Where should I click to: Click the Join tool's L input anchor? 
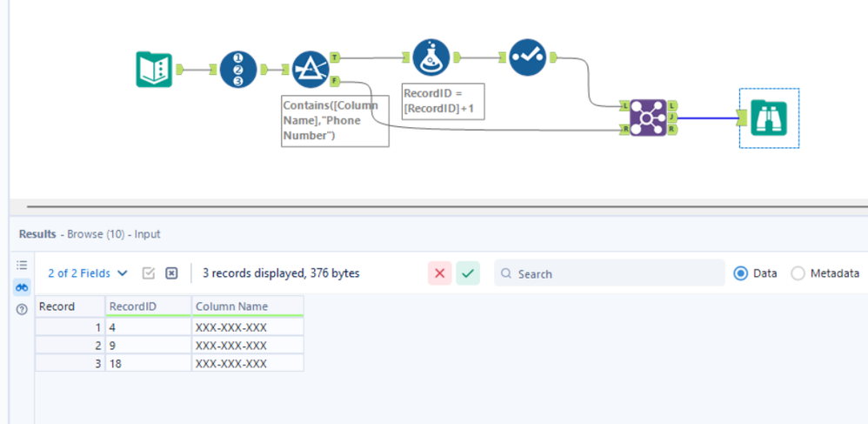[624, 105]
